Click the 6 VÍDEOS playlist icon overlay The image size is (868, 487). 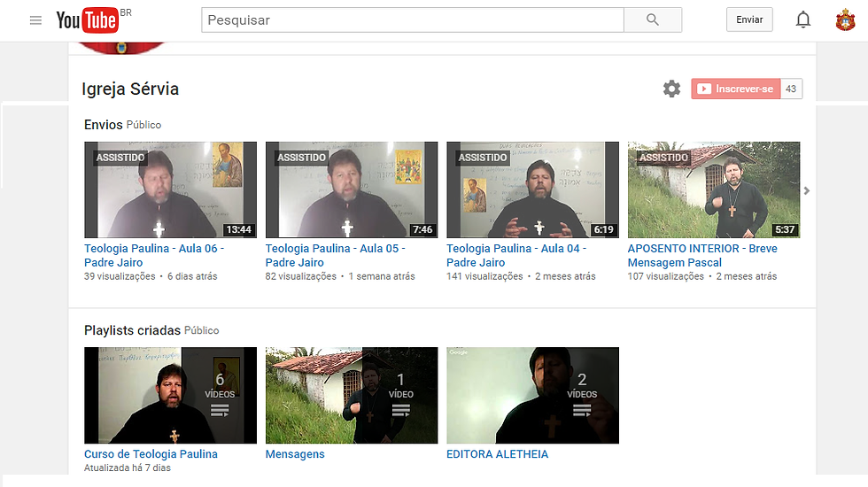point(220,395)
